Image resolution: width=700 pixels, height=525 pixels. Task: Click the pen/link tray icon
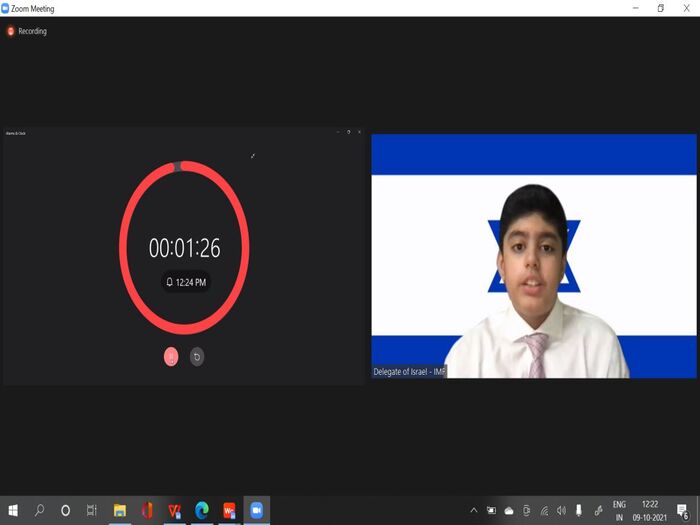click(599, 510)
